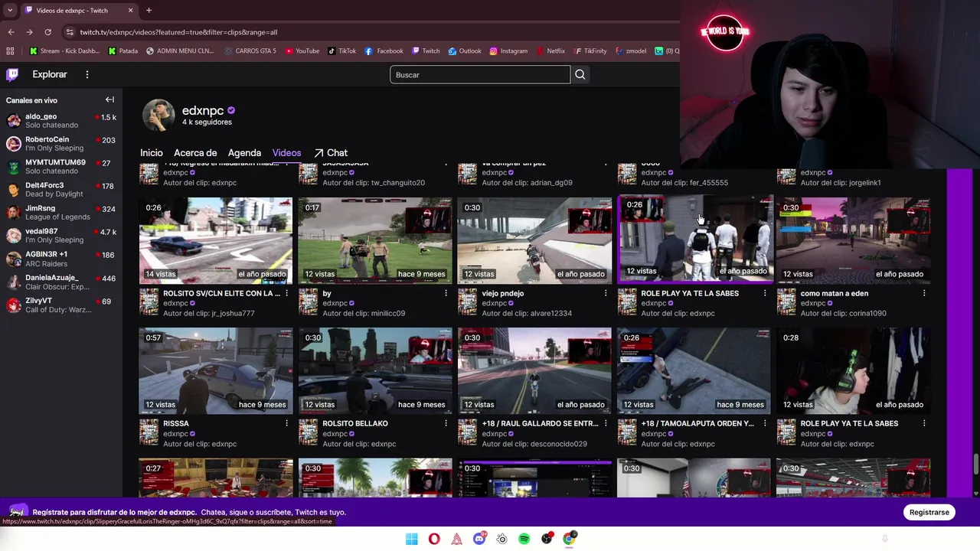The height and width of the screenshot is (551, 980).
Task: Open the YouTube bookmark
Action: pyautogui.click(x=302, y=51)
